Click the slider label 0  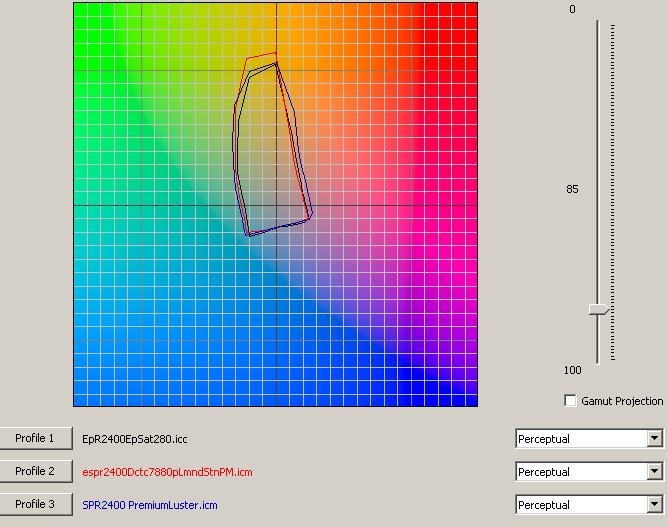[x=572, y=9]
